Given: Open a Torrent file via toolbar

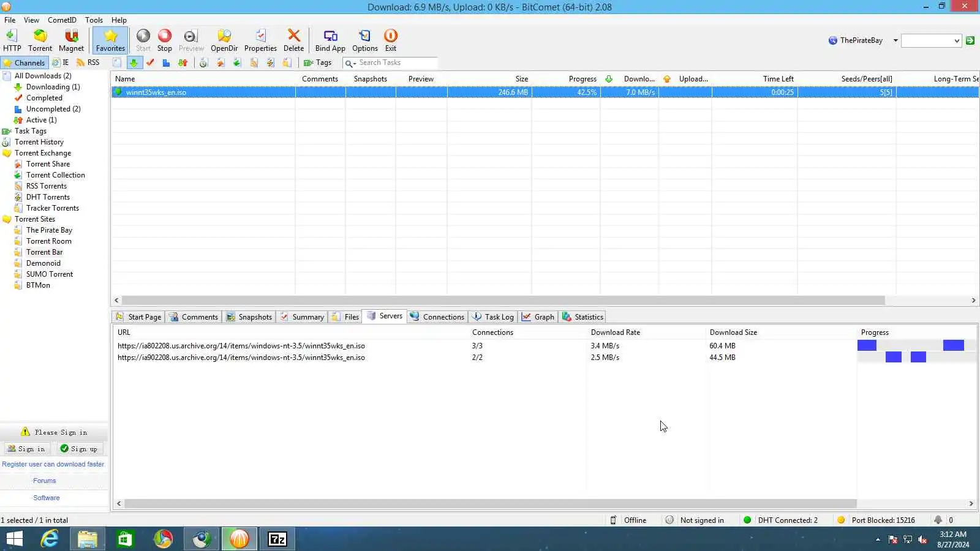Looking at the screenshot, I should (x=40, y=40).
